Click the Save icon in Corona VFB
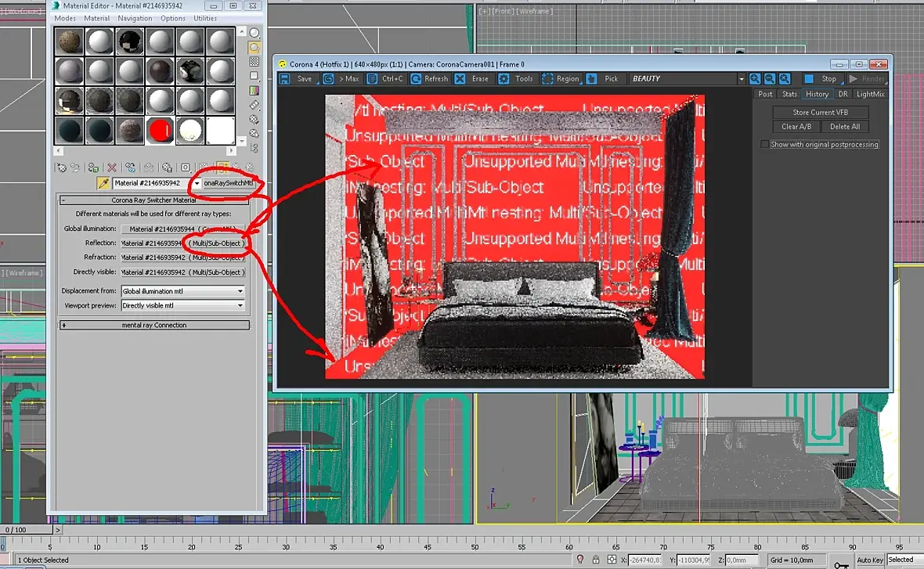 (x=297, y=78)
